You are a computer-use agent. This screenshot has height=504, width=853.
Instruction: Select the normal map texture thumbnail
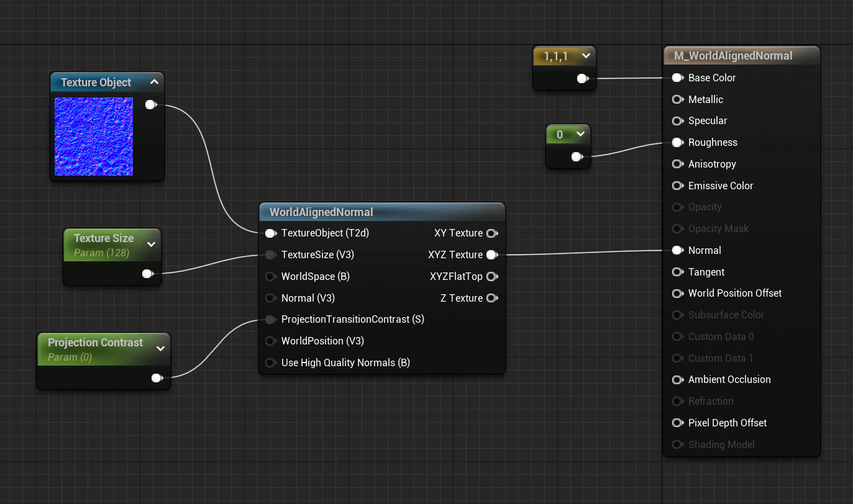(x=94, y=137)
